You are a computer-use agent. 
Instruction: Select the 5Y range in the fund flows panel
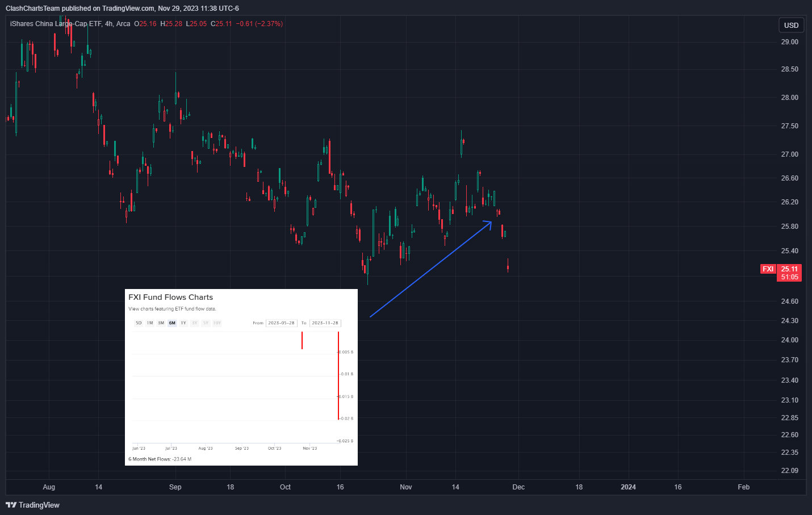click(206, 323)
